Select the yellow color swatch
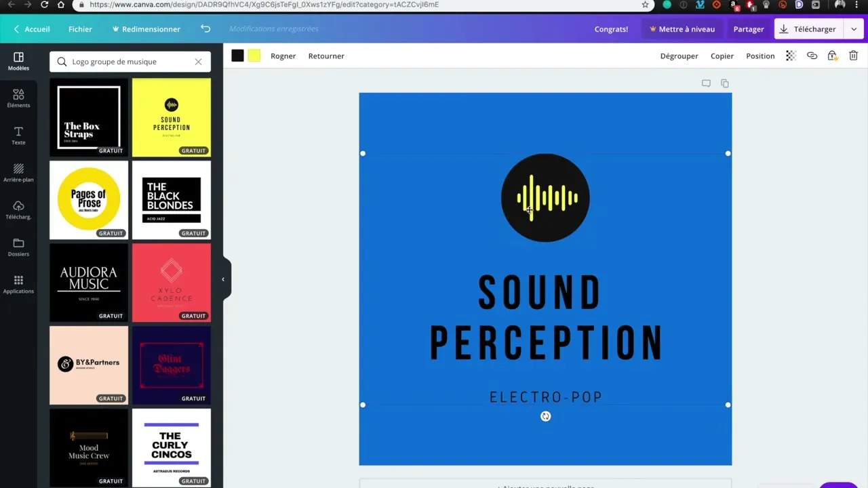The image size is (868, 488). pyautogui.click(x=254, y=56)
